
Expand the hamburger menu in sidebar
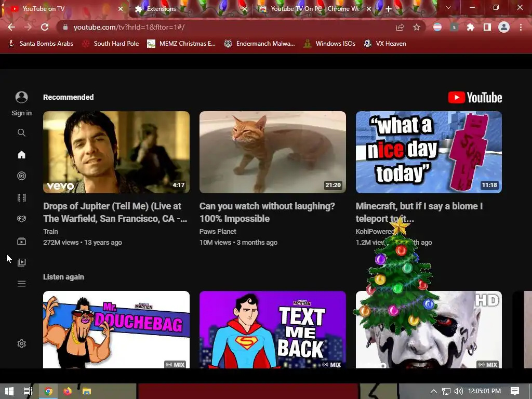(x=21, y=284)
